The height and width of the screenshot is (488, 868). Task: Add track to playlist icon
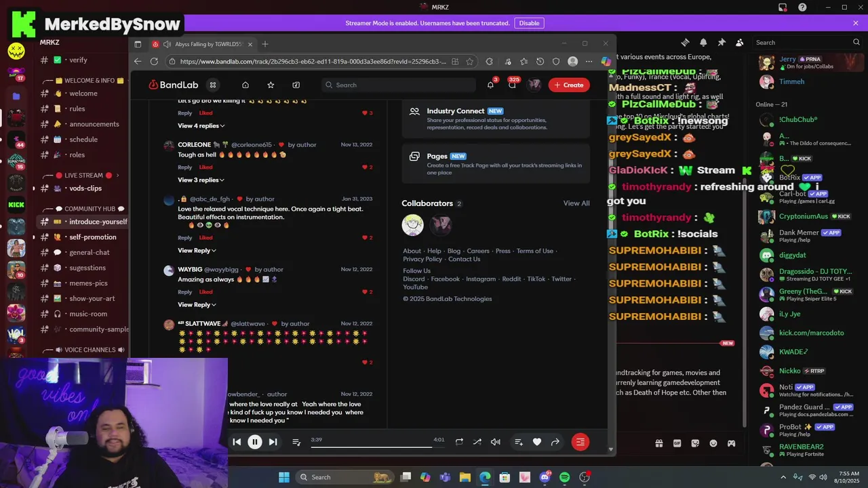[x=519, y=442]
